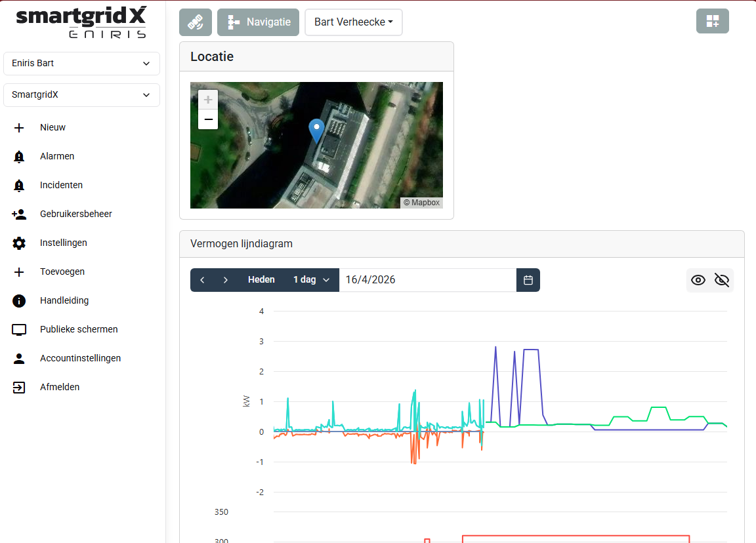Viewport: 756px width, 543px height.
Task: Click the bell icon beside Incidenten
Action: point(19,186)
